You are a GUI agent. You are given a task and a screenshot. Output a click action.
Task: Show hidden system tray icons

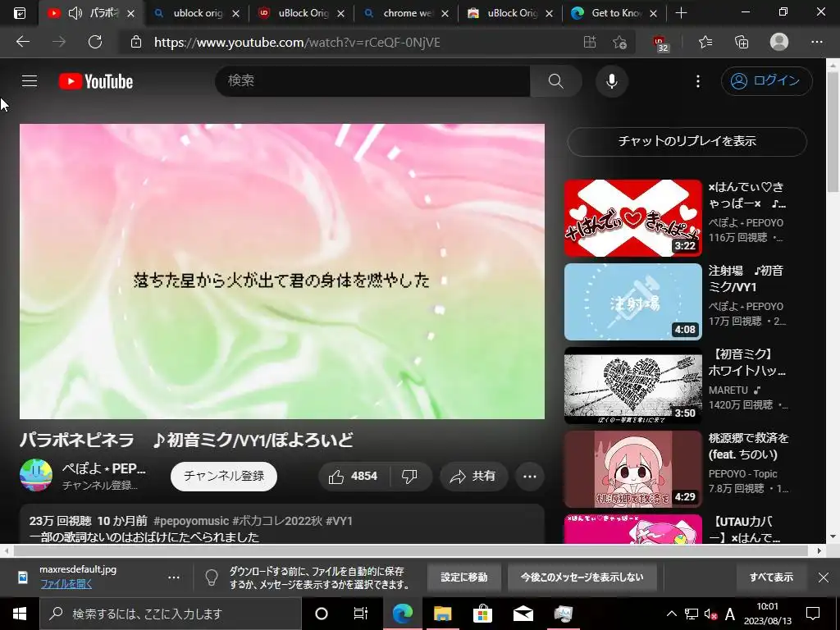[671, 614]
